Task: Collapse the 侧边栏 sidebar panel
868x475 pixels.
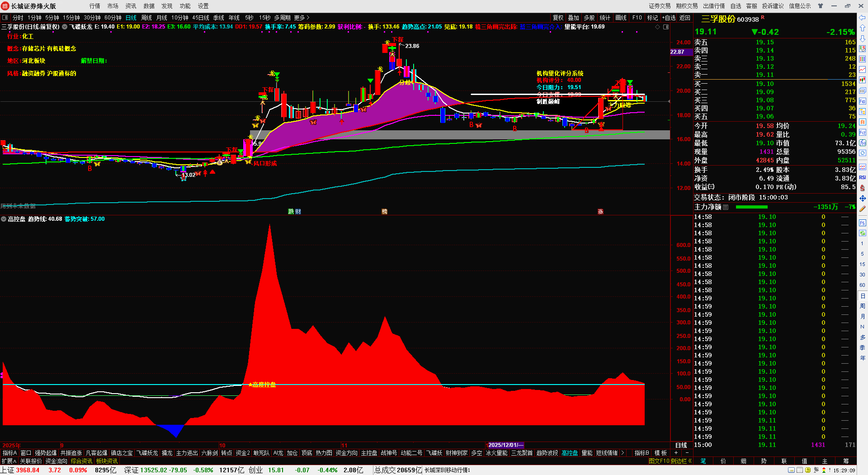Action: tap(682, 461)
